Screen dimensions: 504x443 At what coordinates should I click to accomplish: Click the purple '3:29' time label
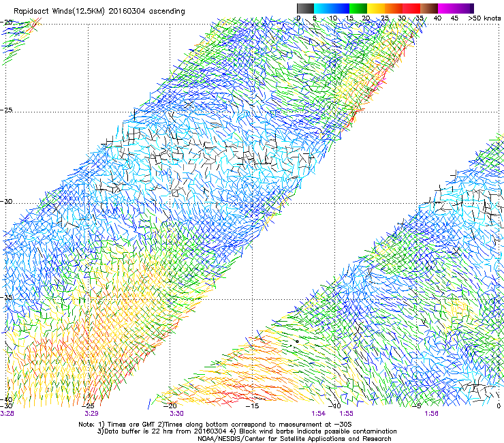[x=92, y=414]
